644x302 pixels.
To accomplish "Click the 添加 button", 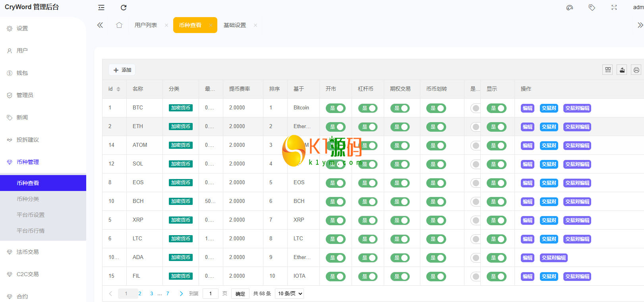I will coord(122,70).
